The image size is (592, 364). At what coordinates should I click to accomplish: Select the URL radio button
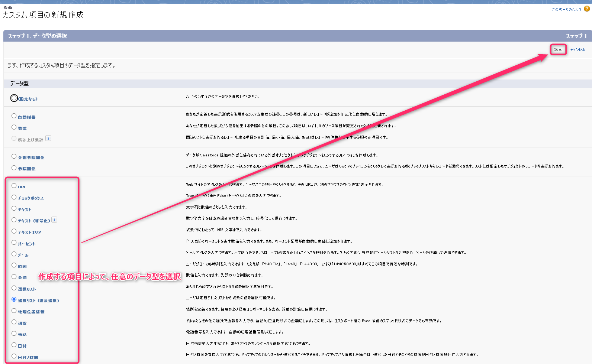[14, 186]
